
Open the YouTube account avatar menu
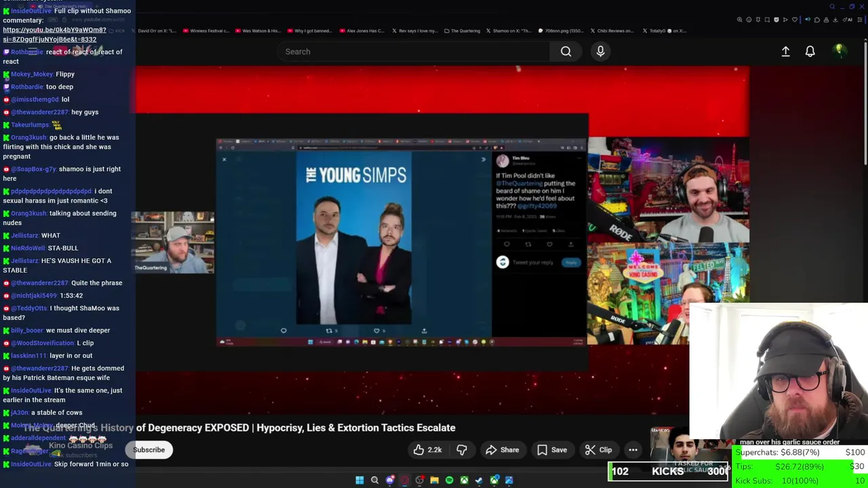(x=840, y=51)
